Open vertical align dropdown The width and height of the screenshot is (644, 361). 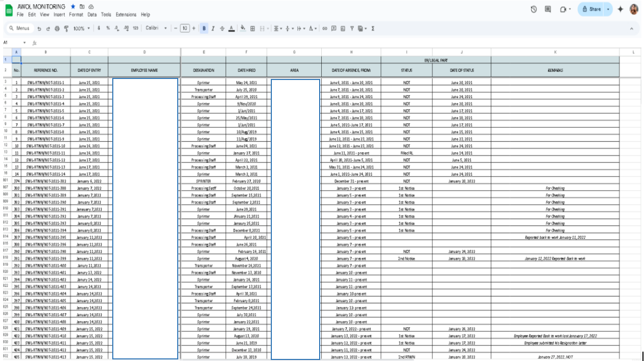tap(290, 29)
